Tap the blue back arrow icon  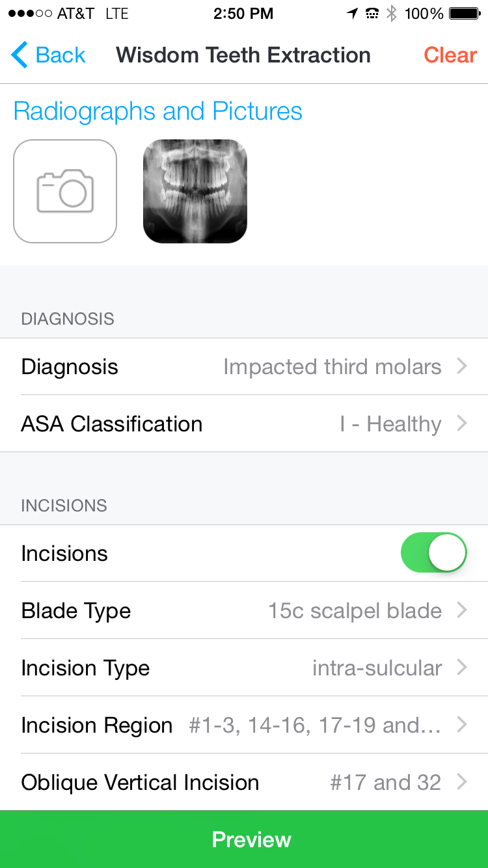pyautogui.click(x=20, y=55)
